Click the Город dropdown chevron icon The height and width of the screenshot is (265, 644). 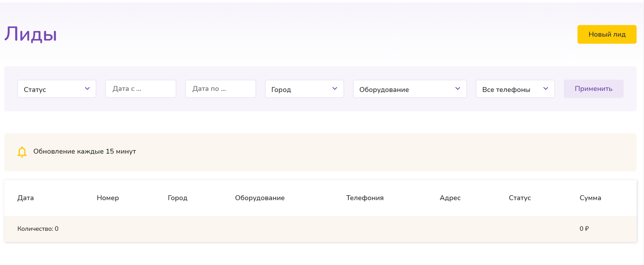point(335,88)
